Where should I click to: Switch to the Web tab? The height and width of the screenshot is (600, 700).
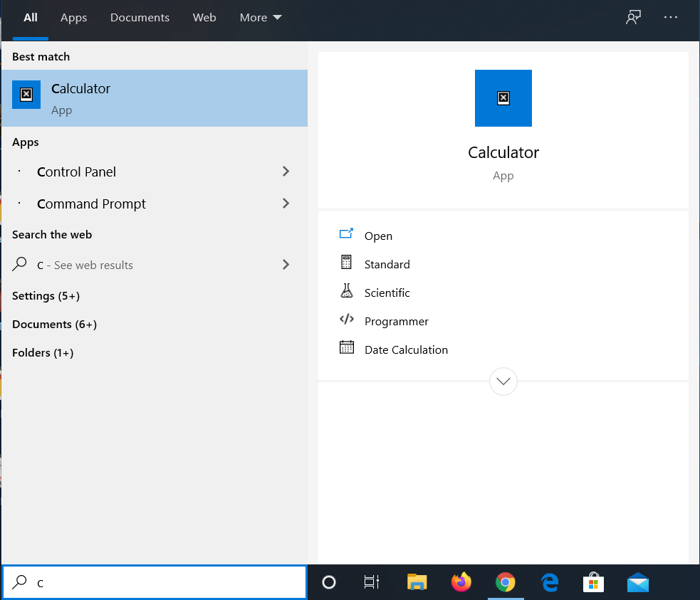point(204,18)
